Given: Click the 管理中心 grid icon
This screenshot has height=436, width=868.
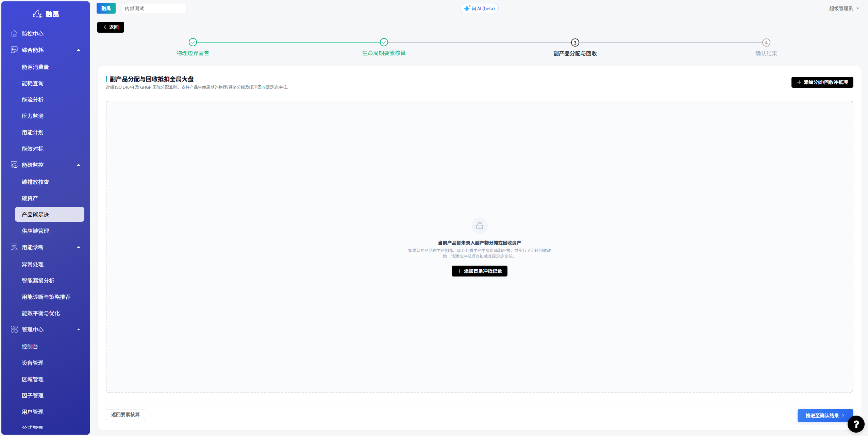Looking at the screenshot, I should tap(14, 329).
